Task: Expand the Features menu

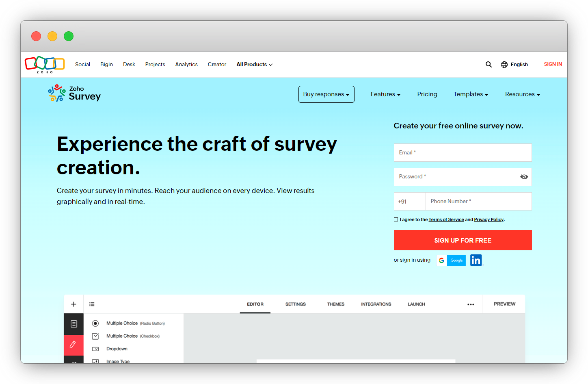Action: [386, 94]
